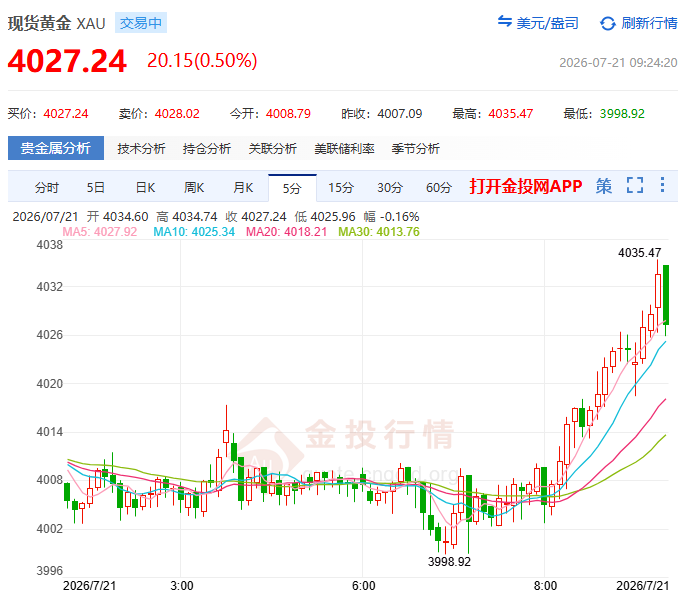Screen dimensions: 680x591
Task: Click the MA20: 4018.21 legend
Action: (286, 232)
